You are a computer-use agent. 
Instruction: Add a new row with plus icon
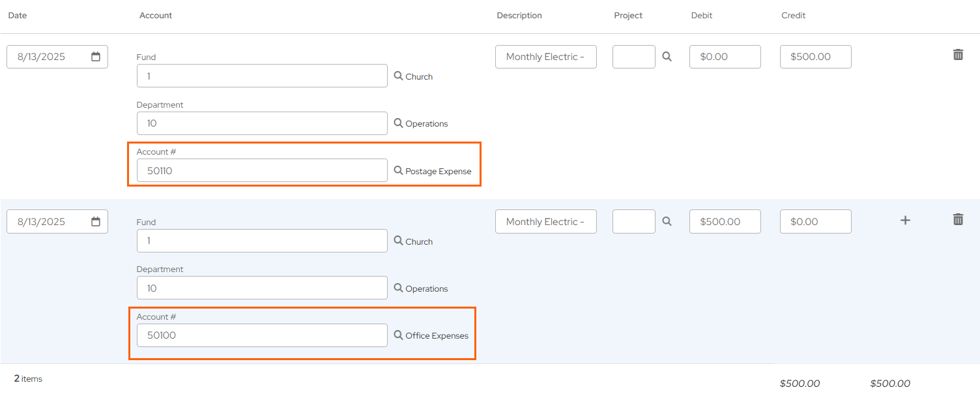tap(905, 221)
